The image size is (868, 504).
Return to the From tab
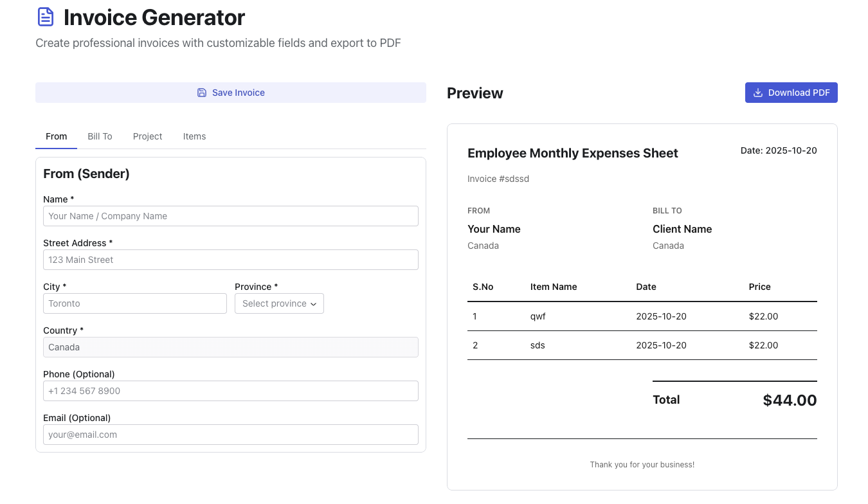coord(56,136)
